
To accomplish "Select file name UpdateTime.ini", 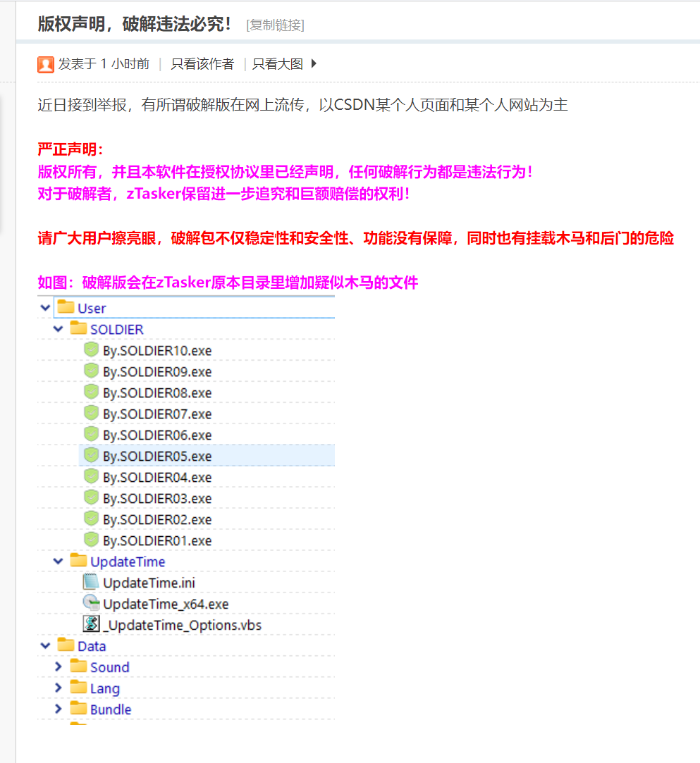I will (x=149, y=583).
